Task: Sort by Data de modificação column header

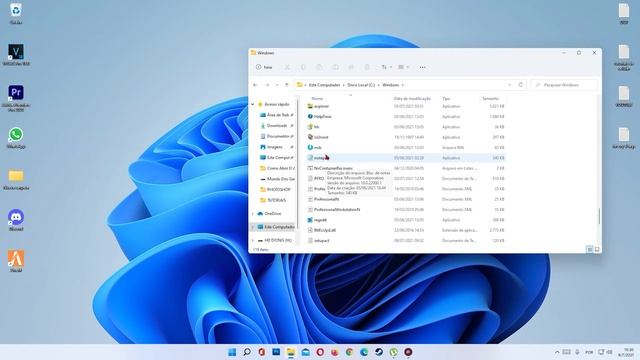Action: coord(412,98)
